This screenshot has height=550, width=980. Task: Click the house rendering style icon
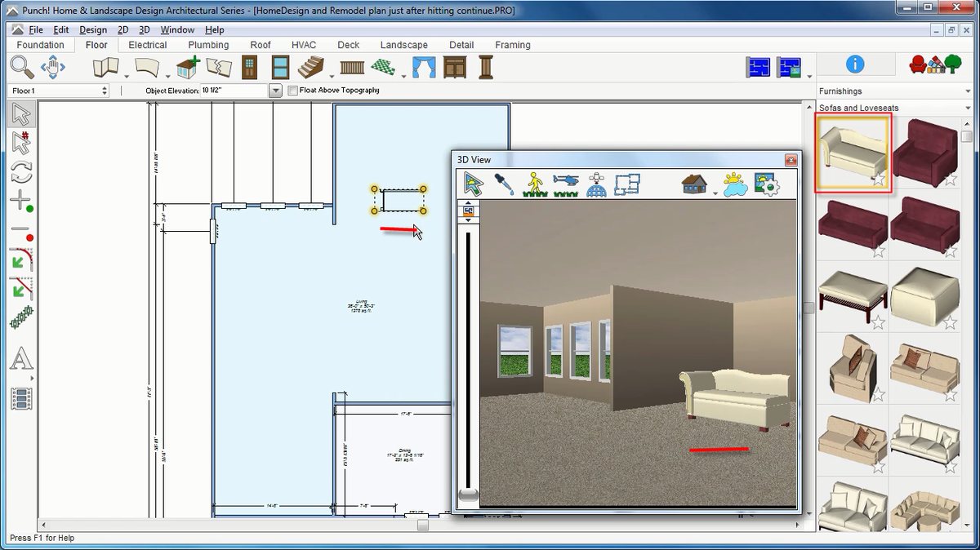(x=694, y=184)
